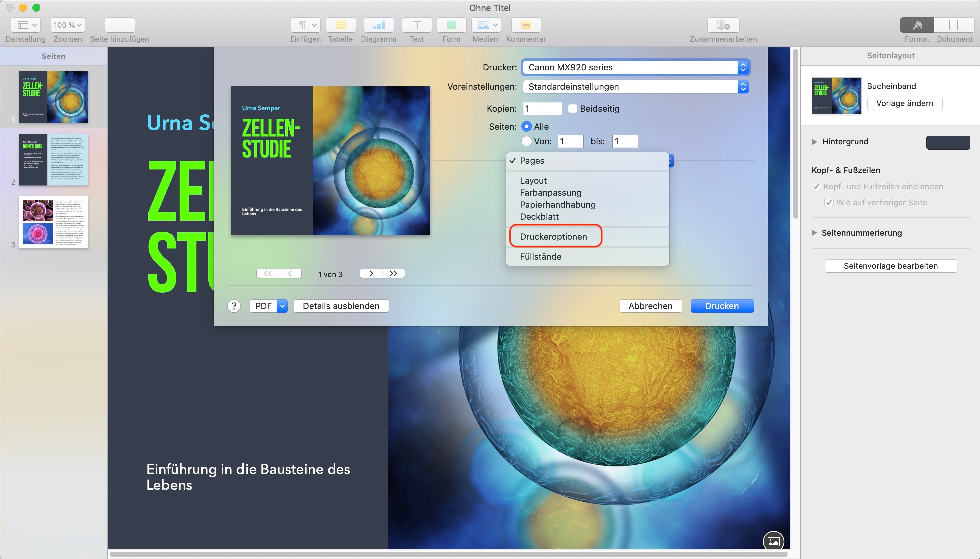The width and height of the screenshot is (980, 559).
Task: Open the Voreinstellungen presets dropdown
Action: click(635, 87)
